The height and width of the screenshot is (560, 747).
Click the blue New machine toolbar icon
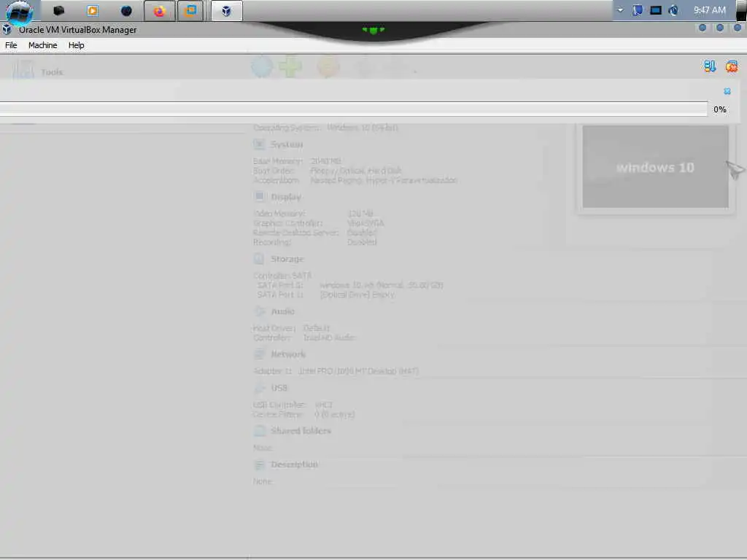[262, 66]
